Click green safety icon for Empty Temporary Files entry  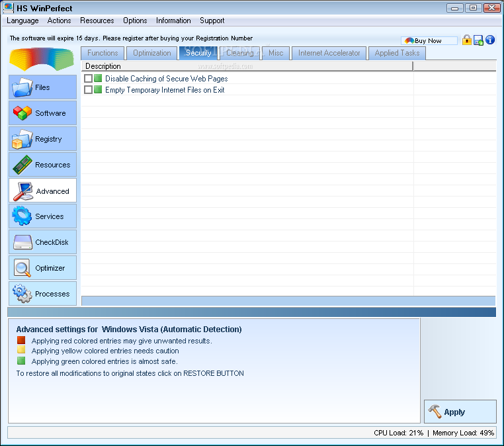(98, 89)
